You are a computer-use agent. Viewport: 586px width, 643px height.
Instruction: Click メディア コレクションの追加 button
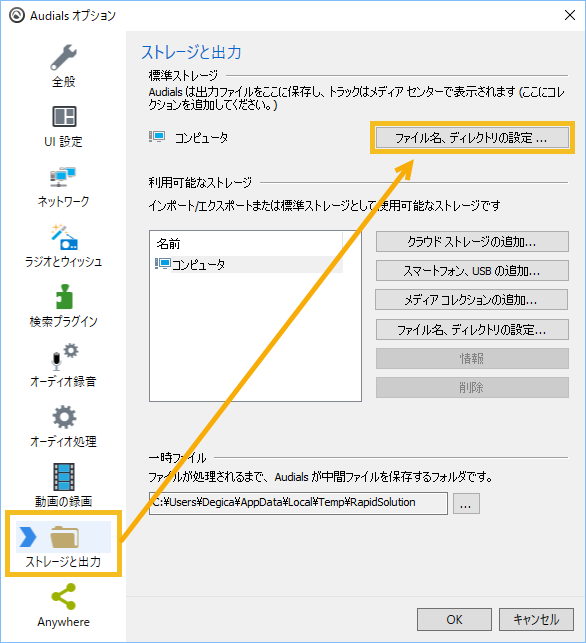pyautogui.click(x=472, y=300)
